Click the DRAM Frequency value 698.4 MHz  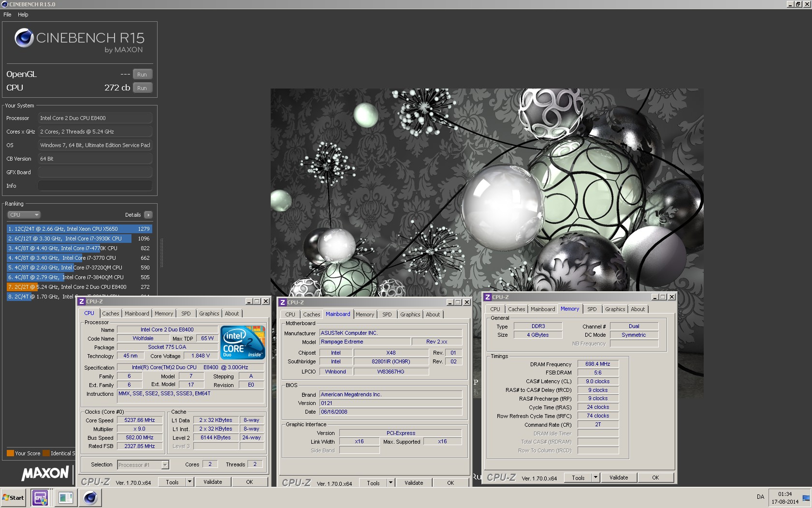598,364
